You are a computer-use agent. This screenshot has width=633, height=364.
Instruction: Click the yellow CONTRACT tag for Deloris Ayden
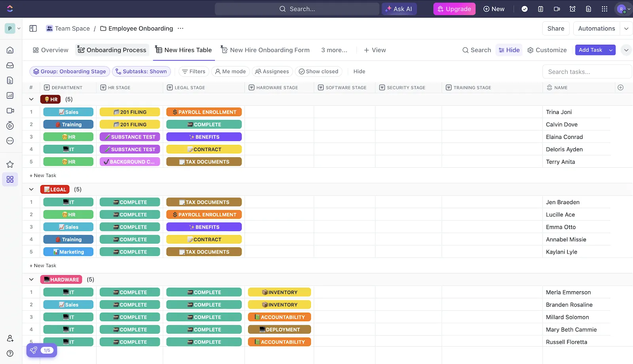point(204,149)
